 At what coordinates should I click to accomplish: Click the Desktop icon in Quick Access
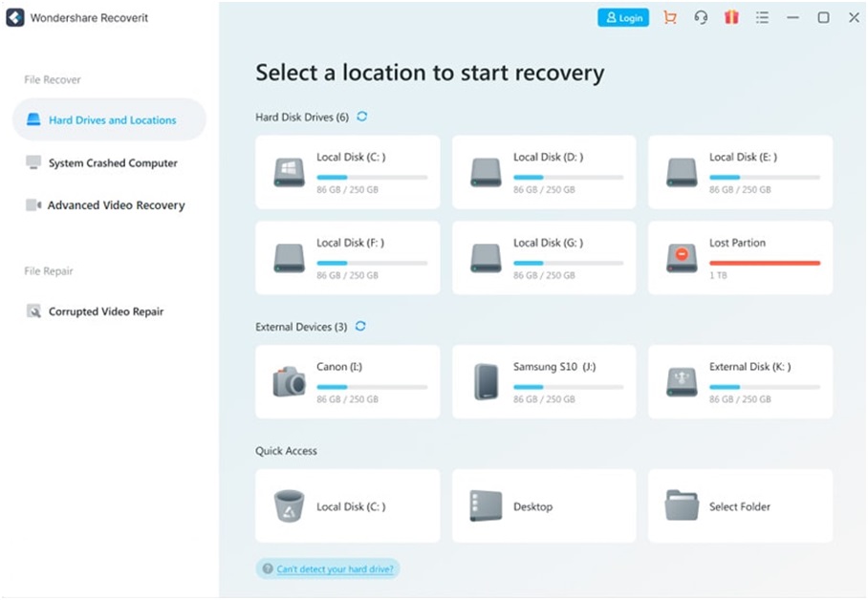click(485, 505)
